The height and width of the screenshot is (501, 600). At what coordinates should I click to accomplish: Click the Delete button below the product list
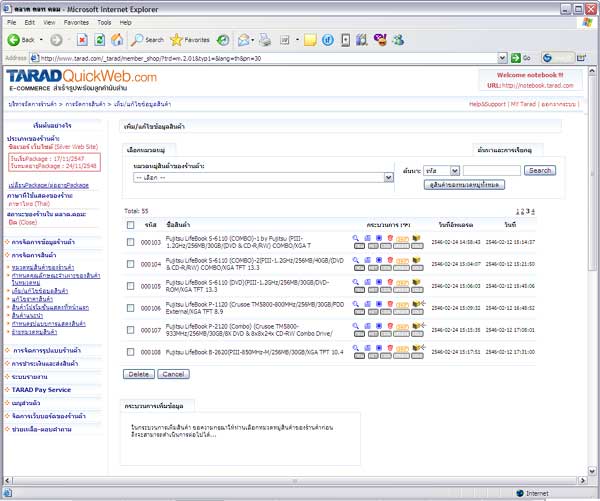coord(139,374)
